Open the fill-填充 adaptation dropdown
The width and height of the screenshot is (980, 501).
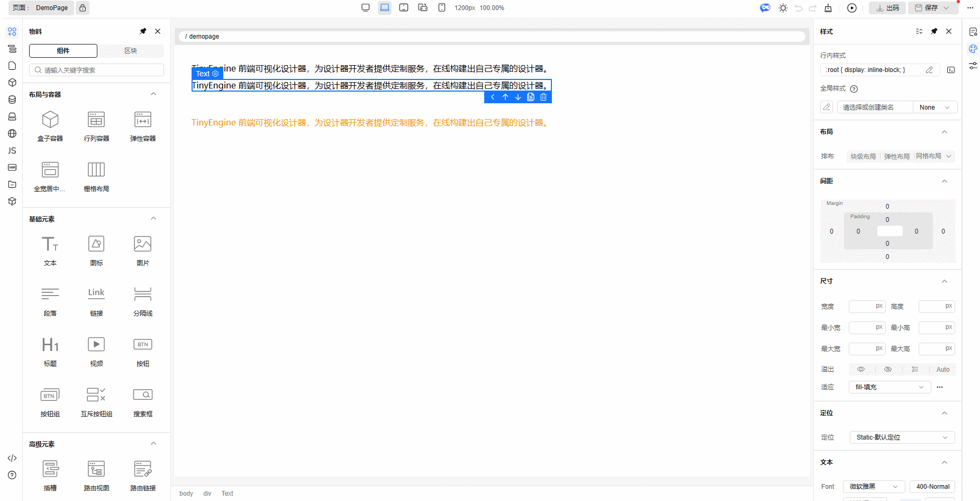[890, 387]
